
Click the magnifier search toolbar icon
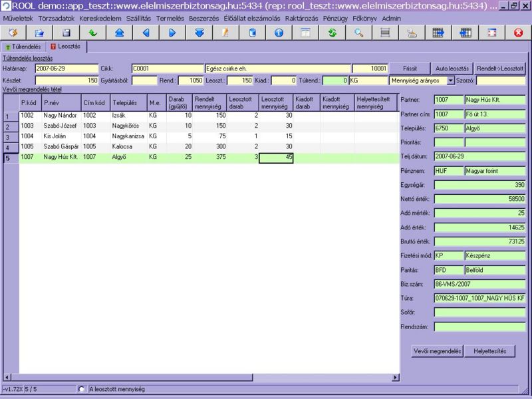(x=358, y=32)
